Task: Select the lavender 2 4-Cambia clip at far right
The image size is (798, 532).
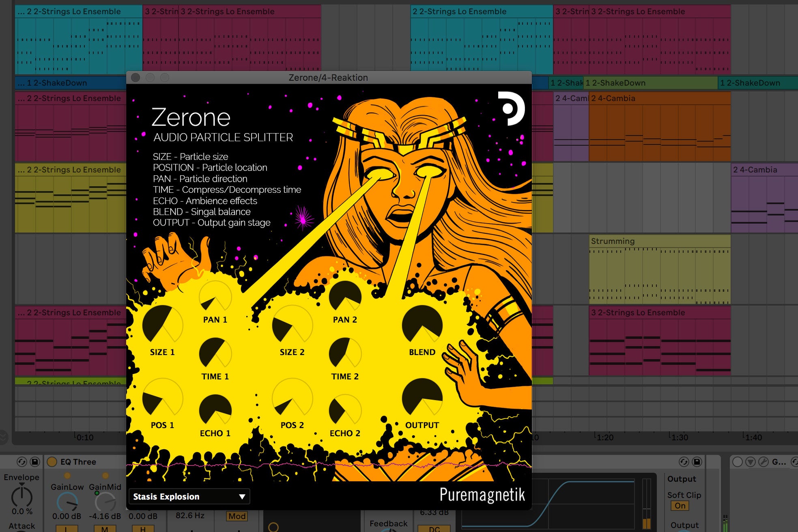Action: click(764, 198)
